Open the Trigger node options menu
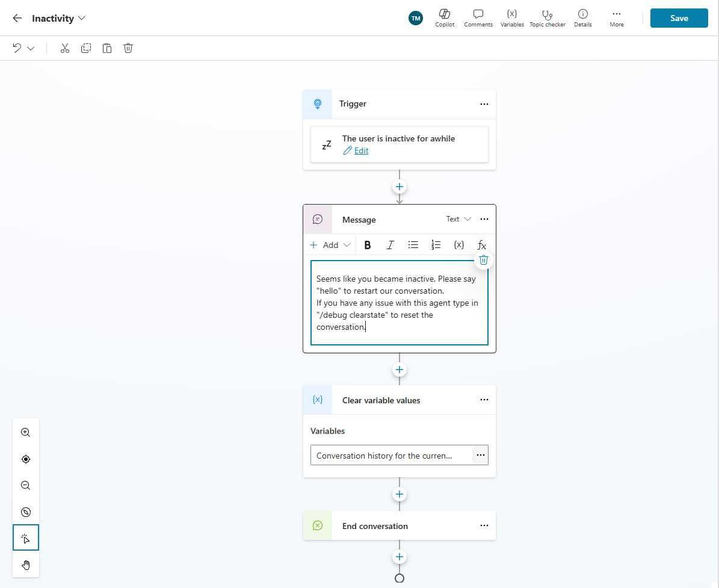Image resolution: width=719 pixels, height=588 pixels. tap(484, 104)
